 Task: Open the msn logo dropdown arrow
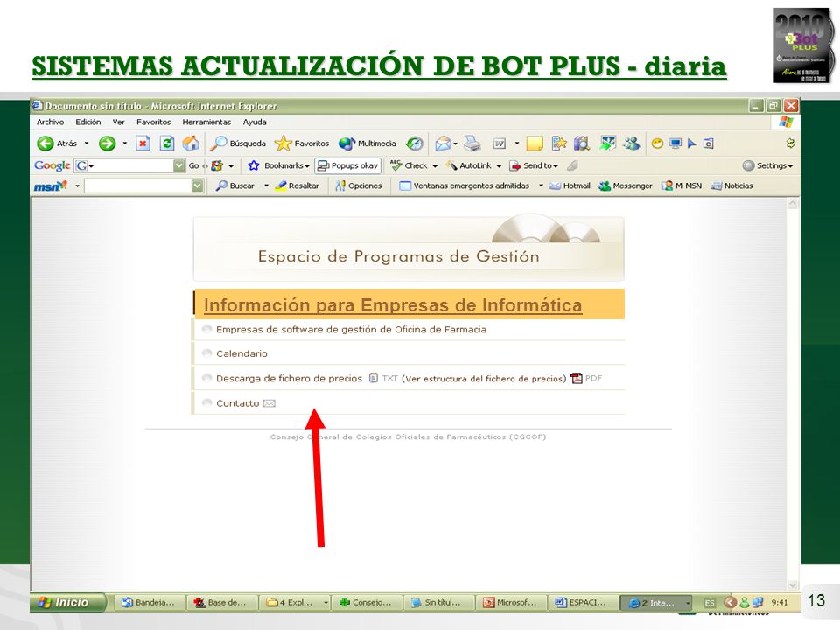[x=77, y=185]
